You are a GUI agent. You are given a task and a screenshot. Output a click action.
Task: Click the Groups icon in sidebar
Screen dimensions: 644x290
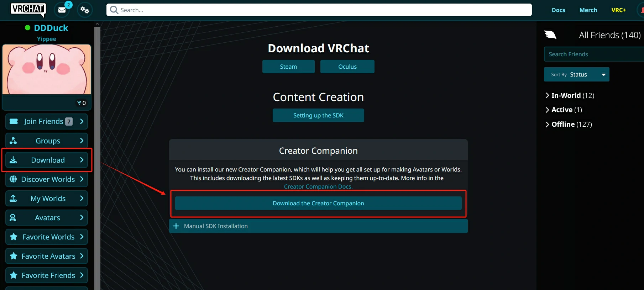coord(13,141)
